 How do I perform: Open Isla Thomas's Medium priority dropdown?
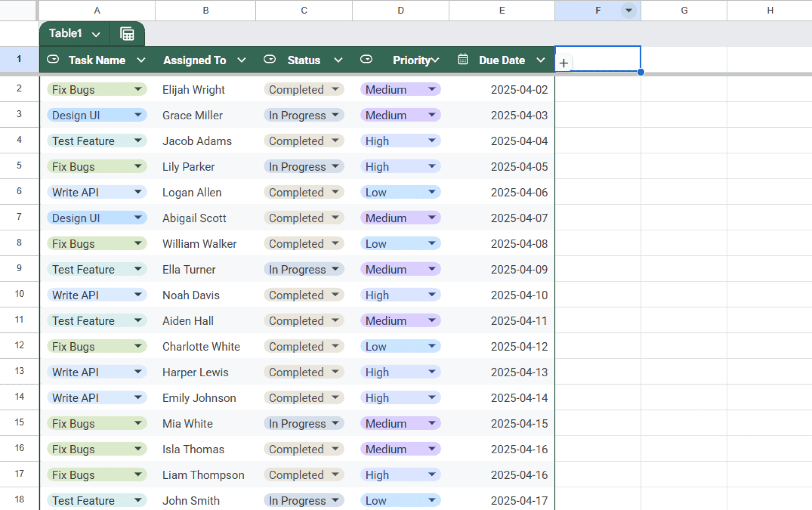pyautogui.click(x=432, y=449)
